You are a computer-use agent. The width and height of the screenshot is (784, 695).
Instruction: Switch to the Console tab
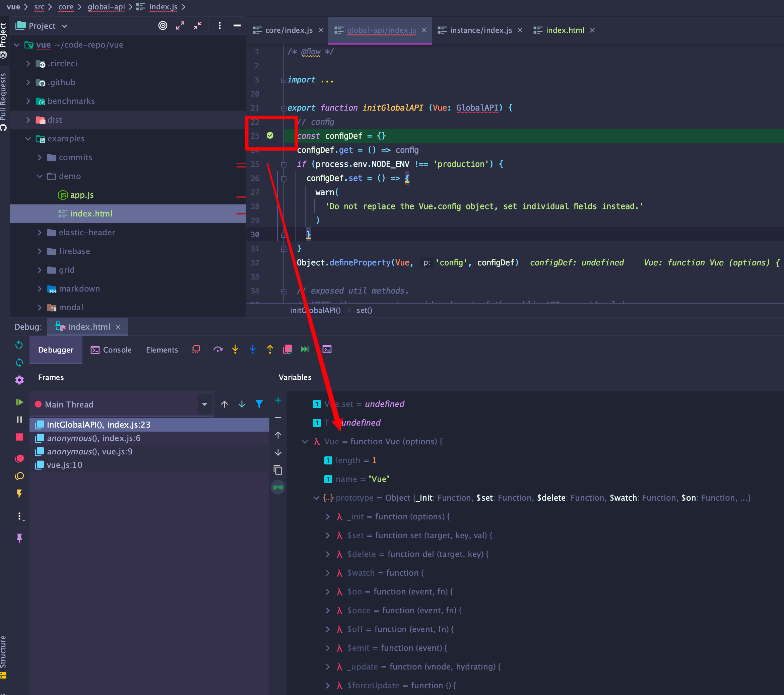(x=111, y=350)
